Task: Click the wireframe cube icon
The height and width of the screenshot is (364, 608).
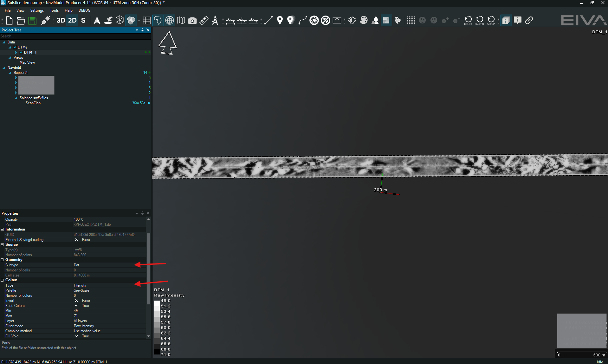Action: (120, 21)
